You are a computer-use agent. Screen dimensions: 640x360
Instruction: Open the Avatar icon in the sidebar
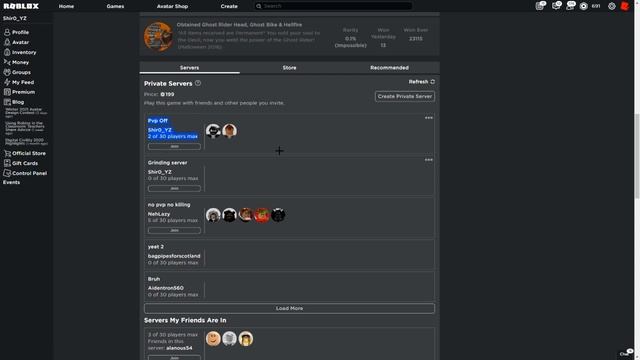click(7, 42)
